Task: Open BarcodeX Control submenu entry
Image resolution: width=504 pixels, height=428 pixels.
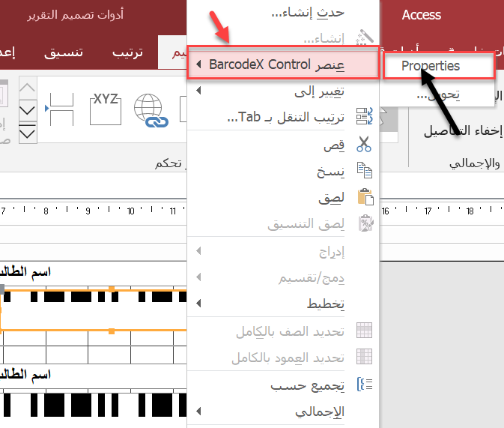Action: (x=283, y=64)
